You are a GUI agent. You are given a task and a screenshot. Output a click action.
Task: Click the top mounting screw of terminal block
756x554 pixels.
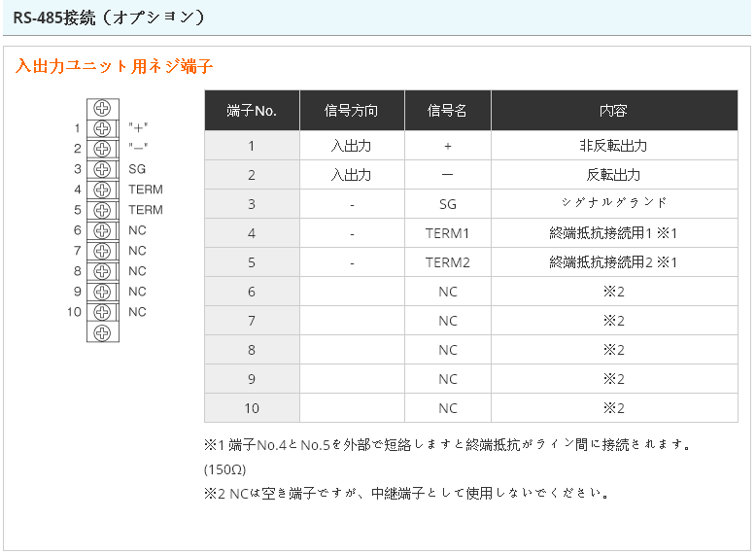[x=102, y=108]
